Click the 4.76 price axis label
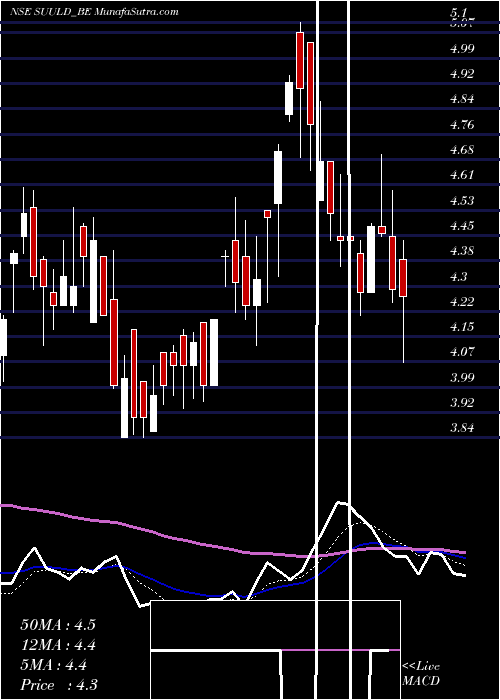Image resolution: width=500 pixels, height=700 pixels. pyautogui.click(x=462, y=125)
